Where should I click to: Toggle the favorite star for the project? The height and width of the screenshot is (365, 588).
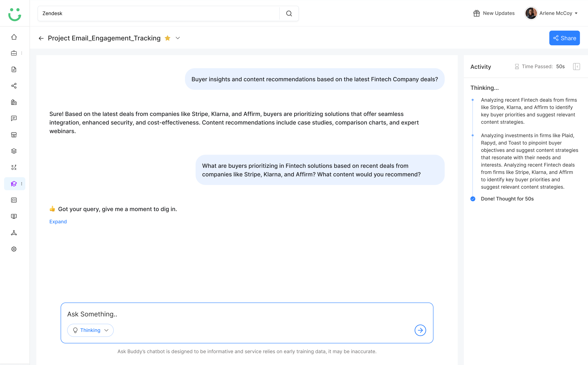(x=167, y=38)
